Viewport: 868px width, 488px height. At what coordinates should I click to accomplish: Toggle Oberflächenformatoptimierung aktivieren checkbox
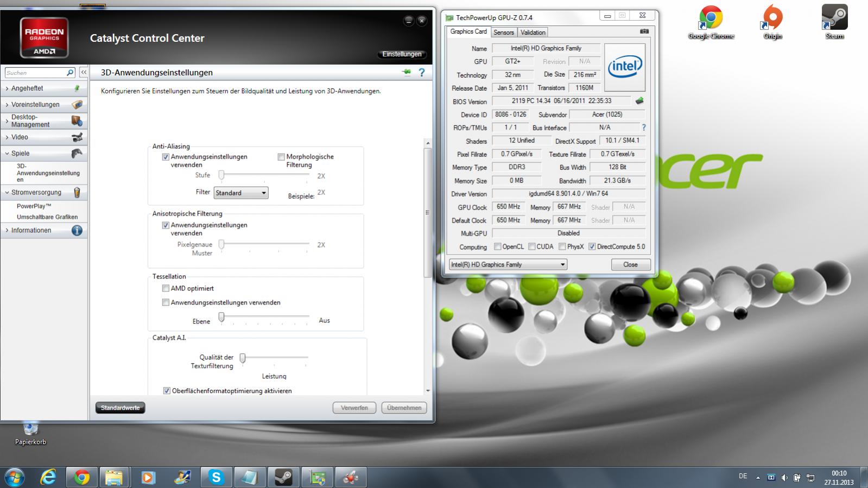(x=167, y=391)
